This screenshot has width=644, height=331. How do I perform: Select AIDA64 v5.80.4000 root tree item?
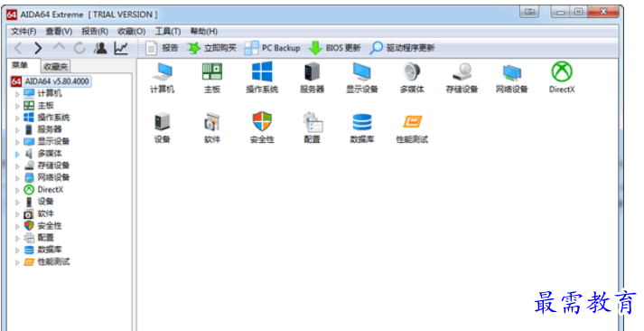50,81
